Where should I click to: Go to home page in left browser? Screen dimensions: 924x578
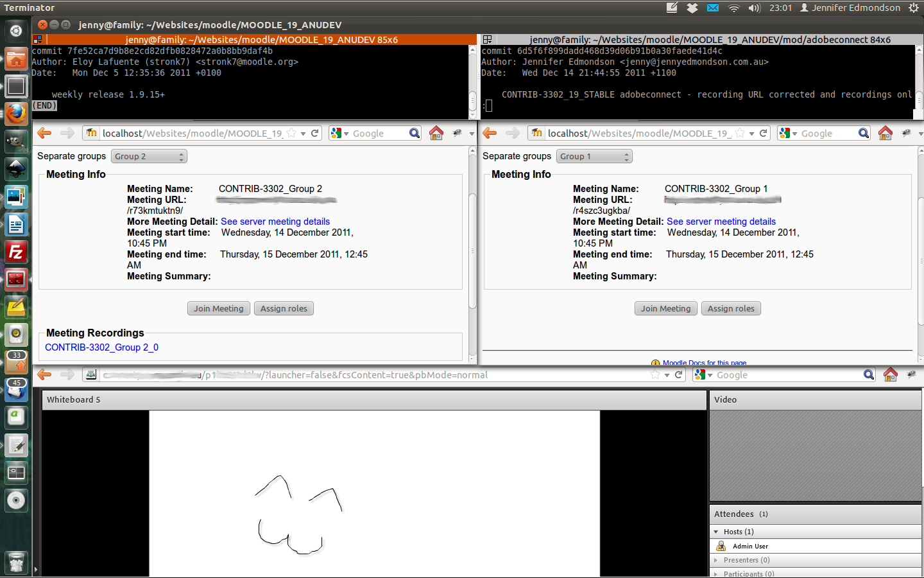pyautogui.click(x=436, y=133)
